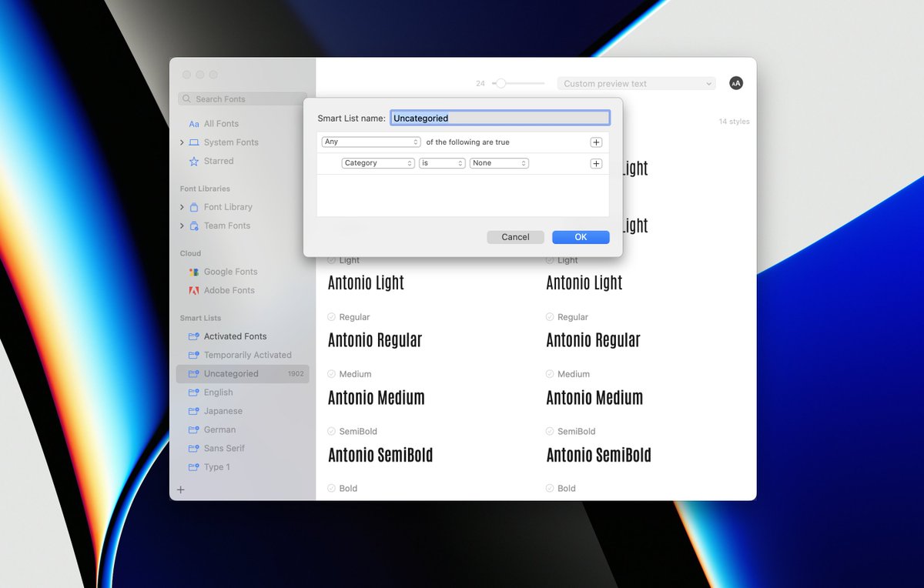
Task: Click the Google Fonts logo icon
Action: (194, 272)
